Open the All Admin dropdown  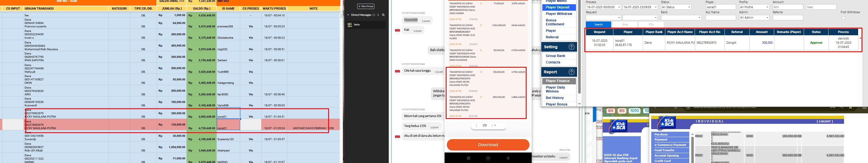tap(754, 17)
